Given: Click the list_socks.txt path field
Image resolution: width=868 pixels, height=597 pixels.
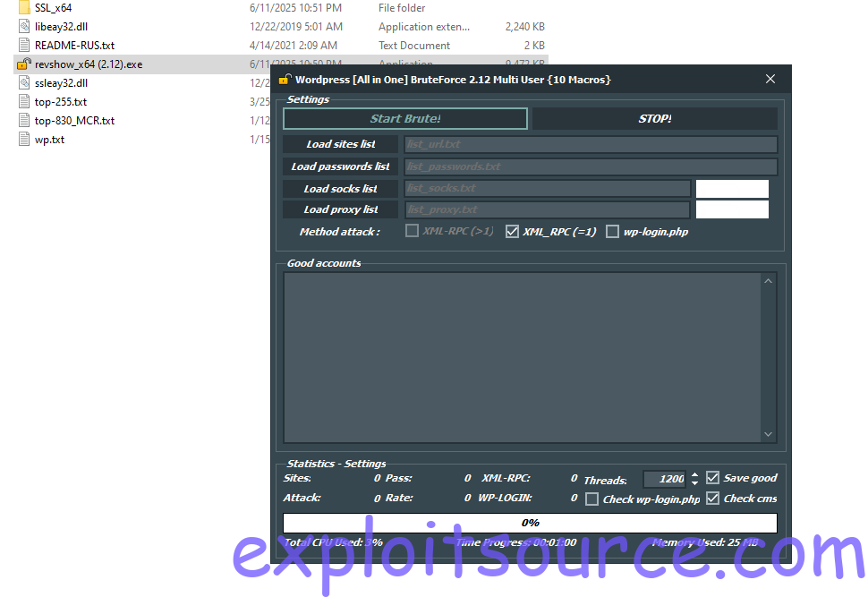Looking at the screenshot, I should coord(548,188).
